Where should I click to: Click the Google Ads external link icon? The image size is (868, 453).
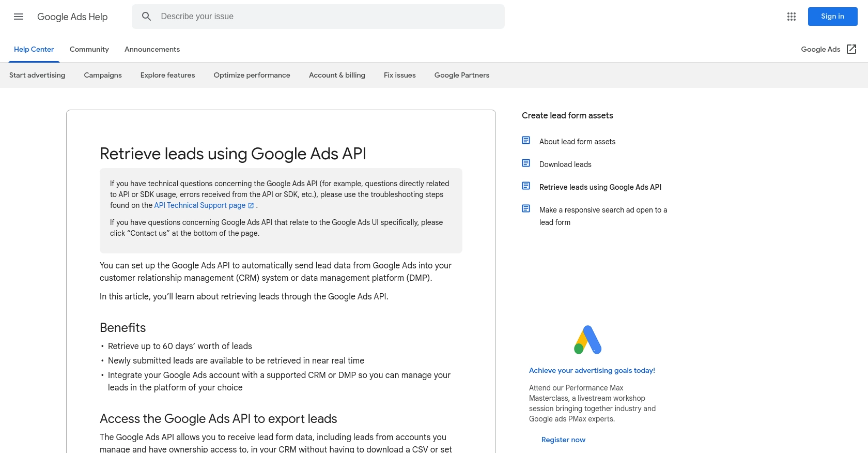point(851,49)
